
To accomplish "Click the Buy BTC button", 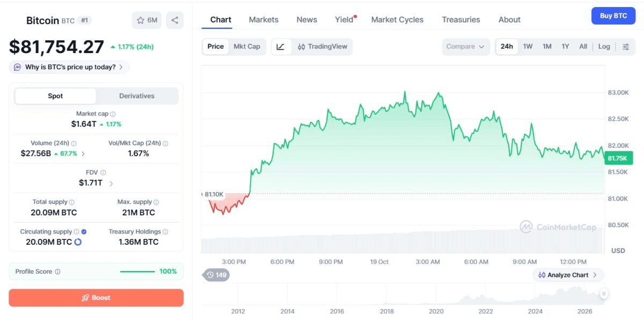I will tap(613, 16).
